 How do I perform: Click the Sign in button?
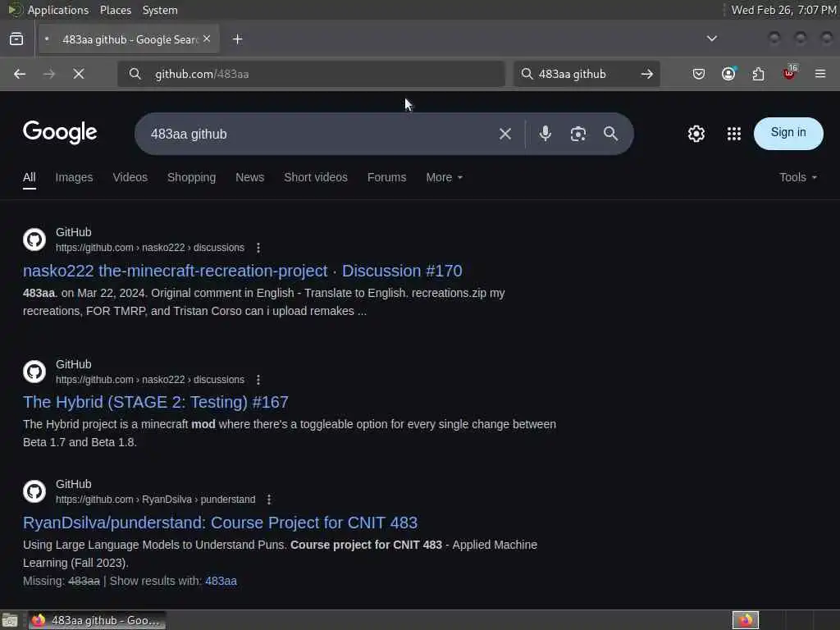click(x=788, y=134)
